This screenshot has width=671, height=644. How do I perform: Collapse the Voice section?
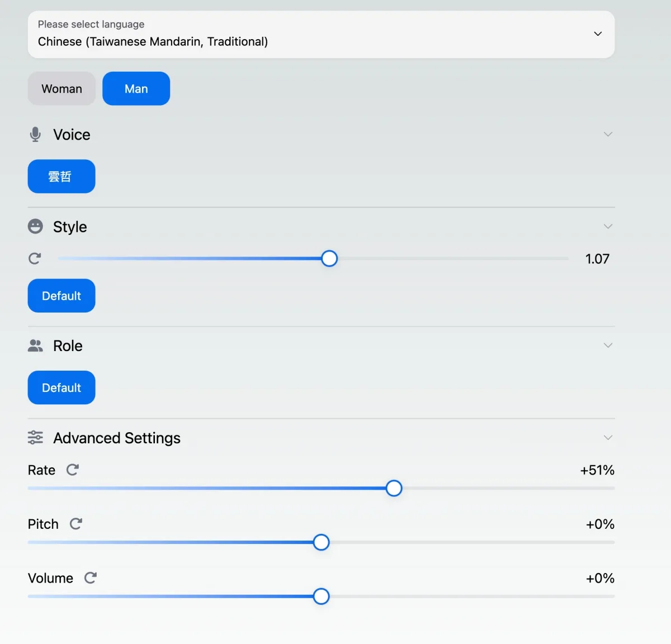click(x=608, y=134)
